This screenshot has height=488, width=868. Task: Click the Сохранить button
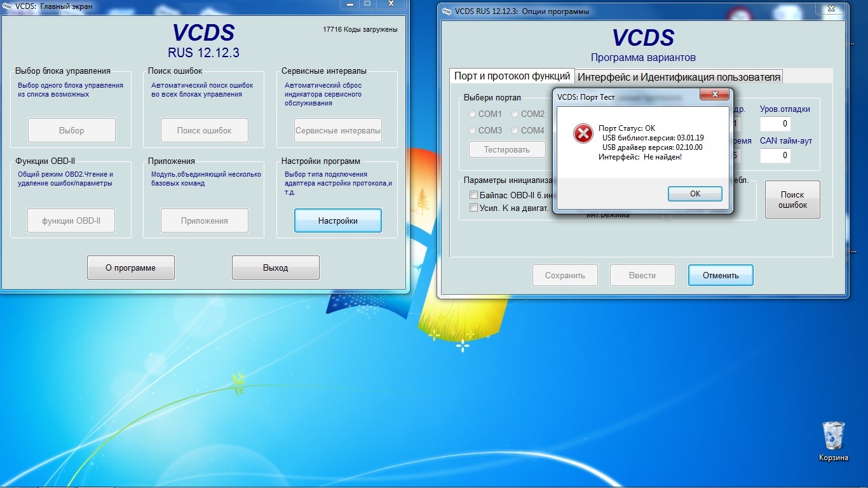[x=565, y=275]
